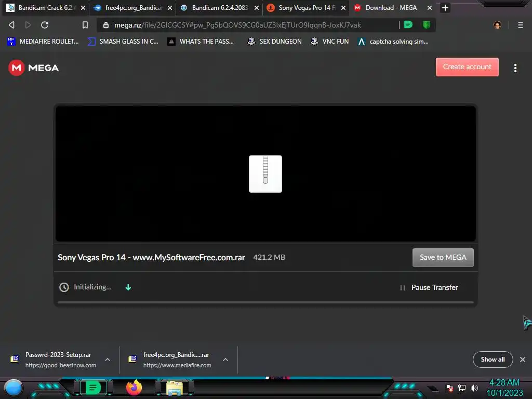Click the network tray icon
Image resolution: width=532 pixels, height=399 pixels.
tap(462, 388)
